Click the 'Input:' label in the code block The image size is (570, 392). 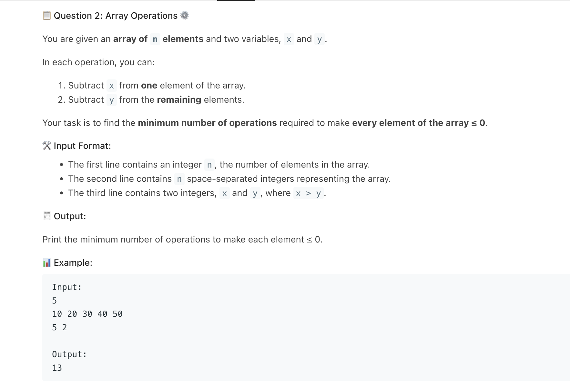pos(67,287)
